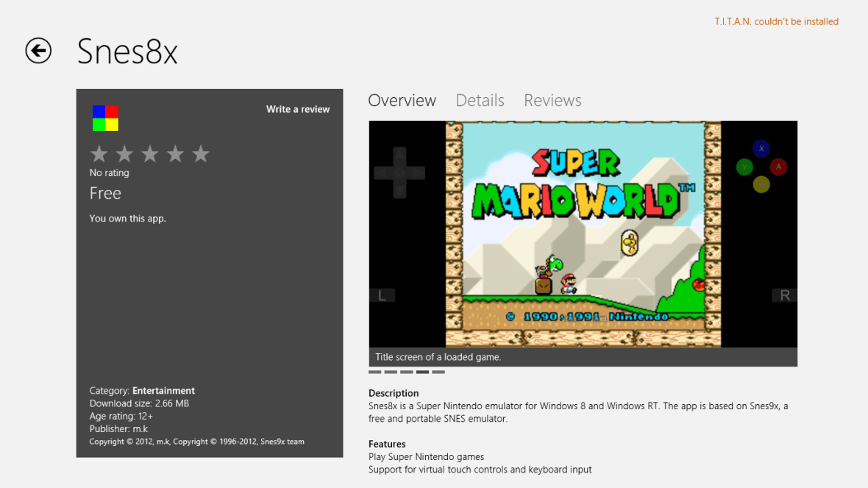Open the T.I.T.A.N. installation error notification
Viewport: 868px width, 488px height.
tap(777, 21)
